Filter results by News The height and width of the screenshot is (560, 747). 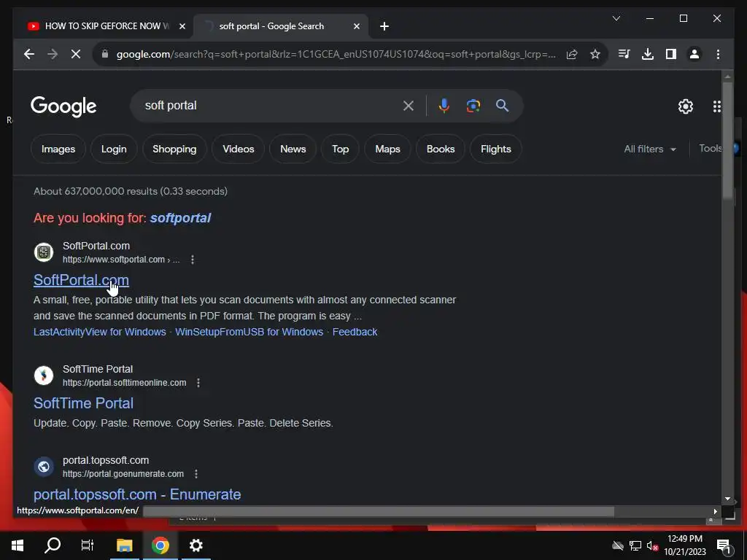pos(293,149)
